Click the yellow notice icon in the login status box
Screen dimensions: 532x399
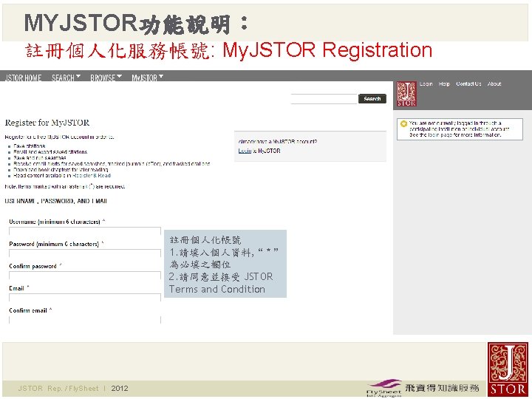point(403,124)
